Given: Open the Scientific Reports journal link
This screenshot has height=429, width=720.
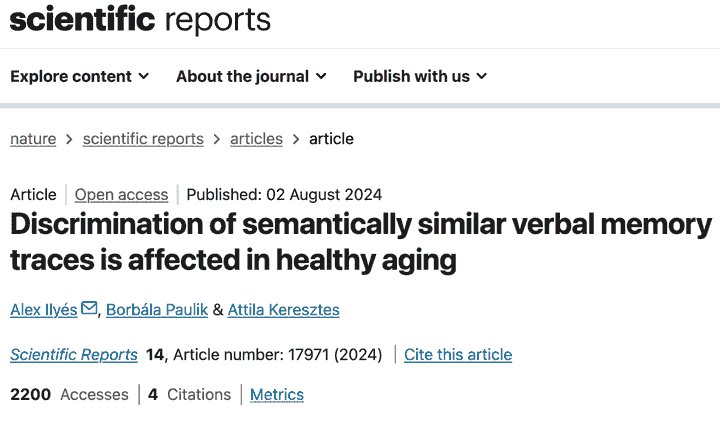Looking at the screenshot, I should coord(74,354).
